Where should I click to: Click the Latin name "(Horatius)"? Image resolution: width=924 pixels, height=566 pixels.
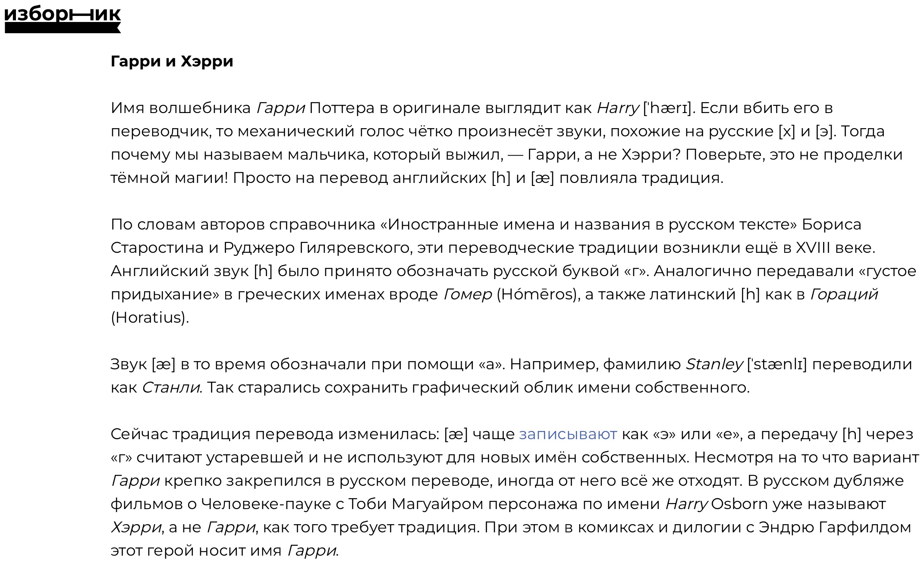pyautogui.click(x=150, y=318)
